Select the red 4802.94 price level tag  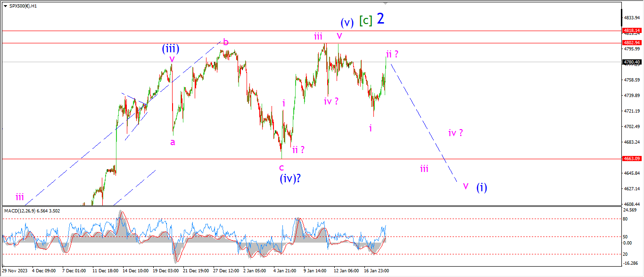(632, 42)
